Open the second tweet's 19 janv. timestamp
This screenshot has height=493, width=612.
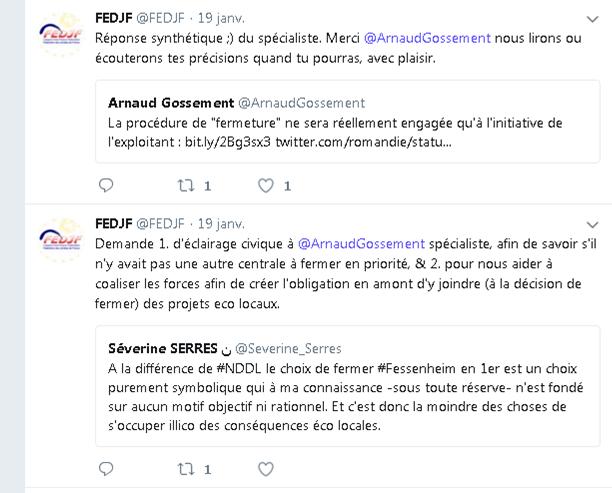[x=221, y=224]
